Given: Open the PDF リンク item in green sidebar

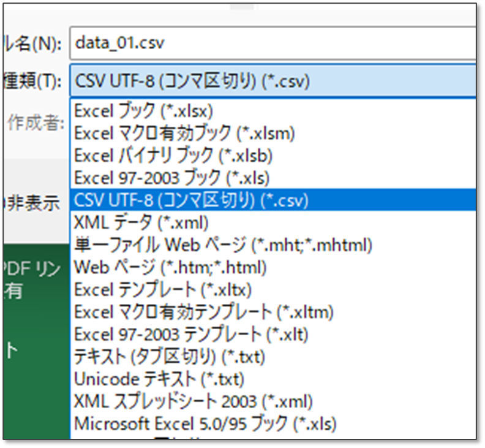Looking at the screenshot, I should (31, 269).
